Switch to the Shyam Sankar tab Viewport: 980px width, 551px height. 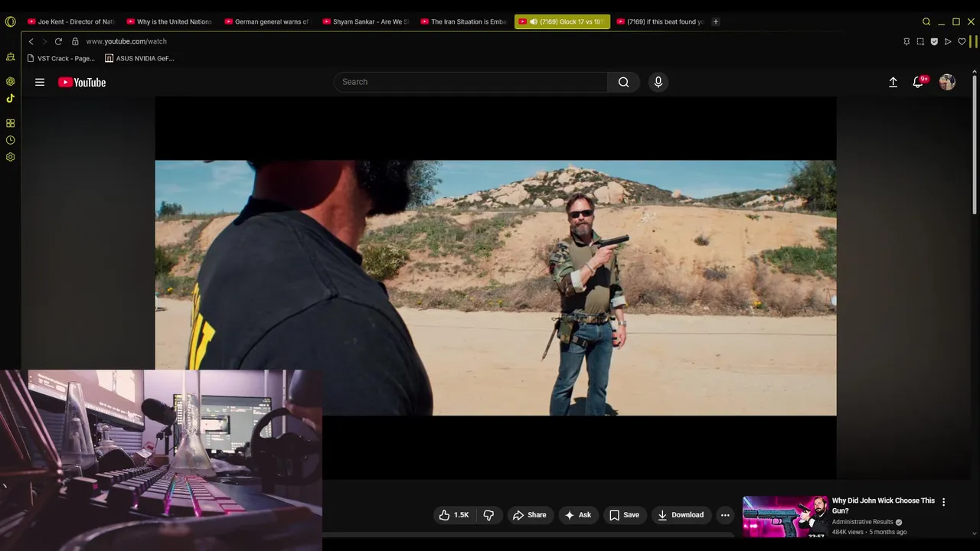pyautogui.click(x=364, y=21)
